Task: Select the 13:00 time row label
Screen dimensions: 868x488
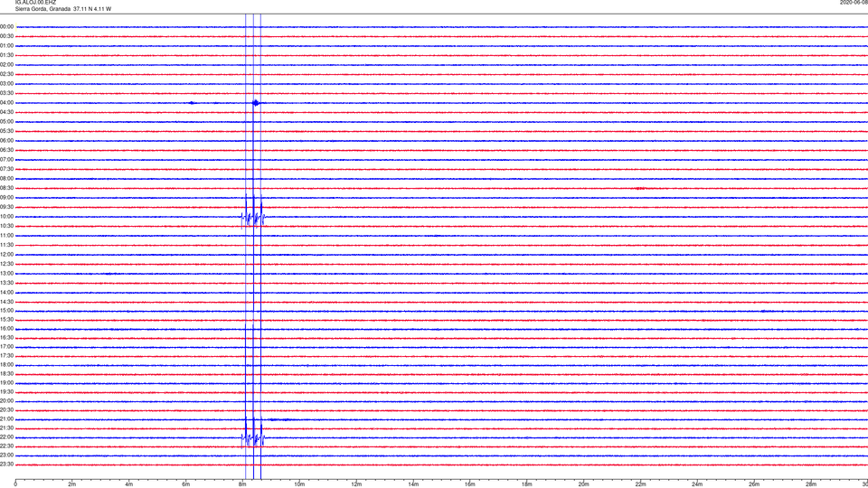Action: coord(6,273)
